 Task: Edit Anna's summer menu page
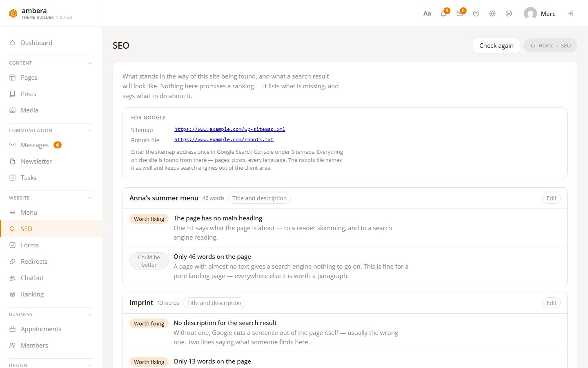(x=551, y=198)
